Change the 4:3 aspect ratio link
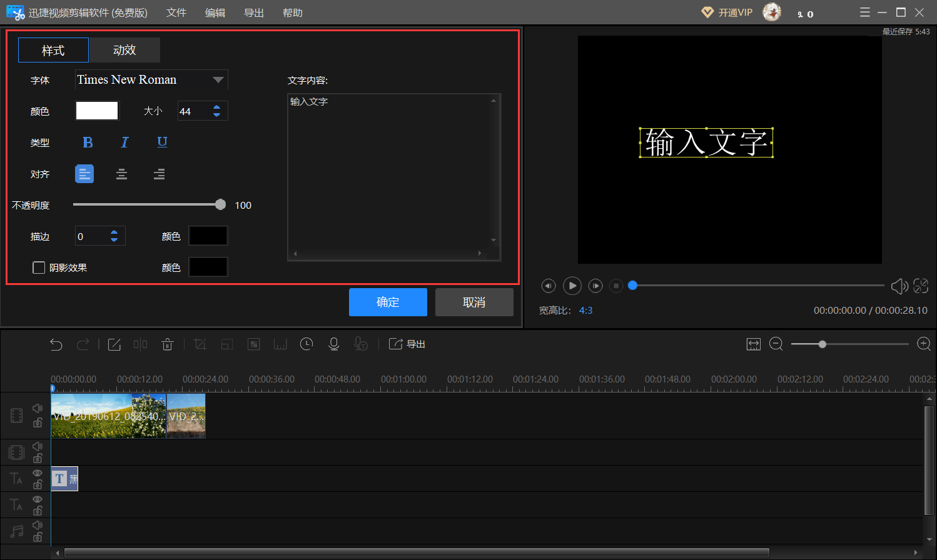Viewport: 937px width, 560px height. [x=586, y=311]
